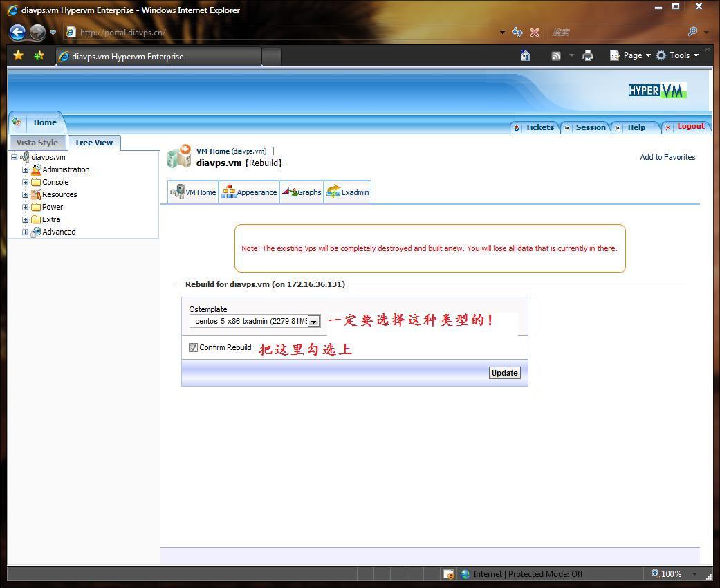The image size is (720, 588).
Task: Click the 100% zoom level control
Action: coord(666,573)
